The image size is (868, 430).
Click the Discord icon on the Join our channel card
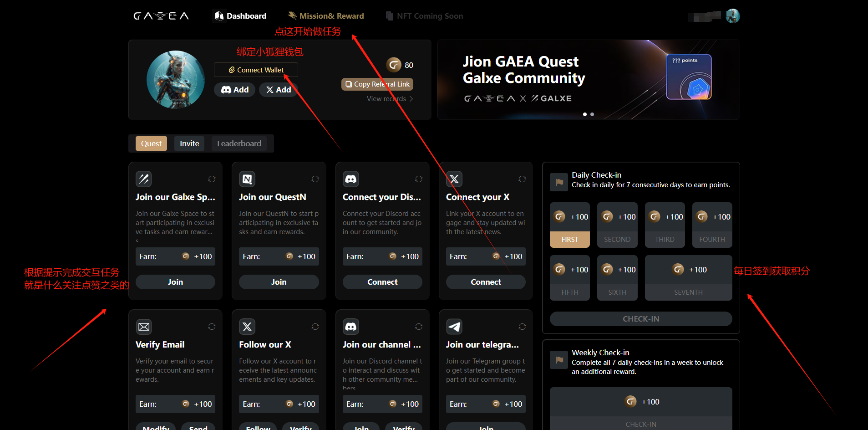351,327
